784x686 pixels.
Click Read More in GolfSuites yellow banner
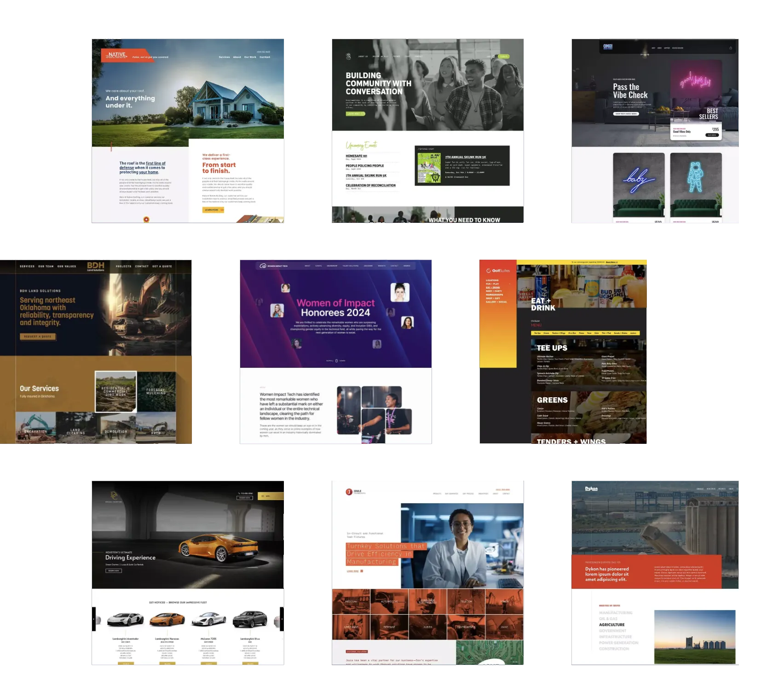611,262
